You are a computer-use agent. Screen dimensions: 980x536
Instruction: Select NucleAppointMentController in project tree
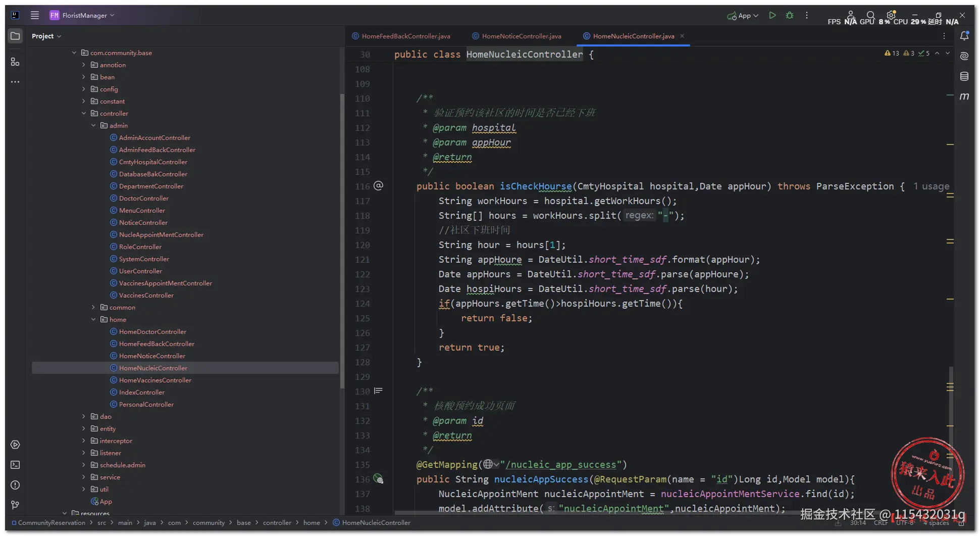(161, 234)
